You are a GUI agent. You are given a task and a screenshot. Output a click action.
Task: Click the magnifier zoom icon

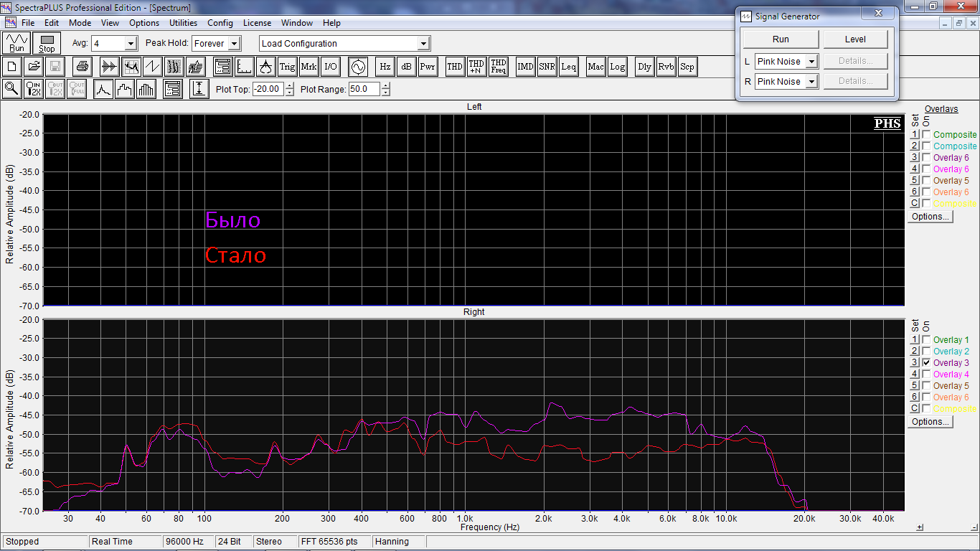tap(12, 89)
